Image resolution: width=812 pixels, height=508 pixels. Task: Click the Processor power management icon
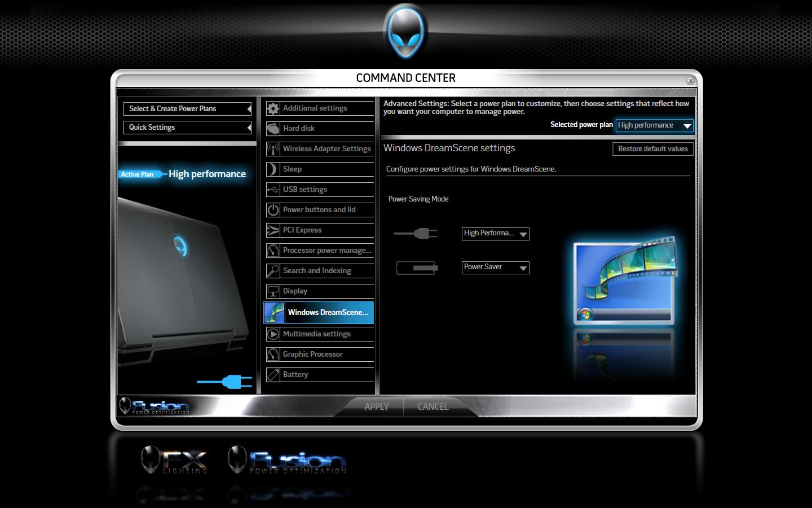tap(273, 251)
